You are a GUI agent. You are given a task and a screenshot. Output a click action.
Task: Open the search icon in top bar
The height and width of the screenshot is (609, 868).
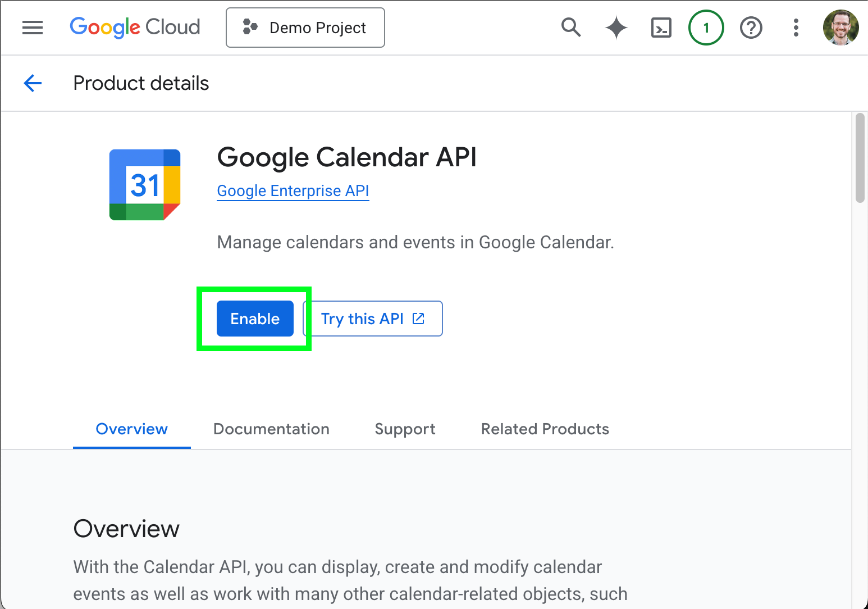571,27
